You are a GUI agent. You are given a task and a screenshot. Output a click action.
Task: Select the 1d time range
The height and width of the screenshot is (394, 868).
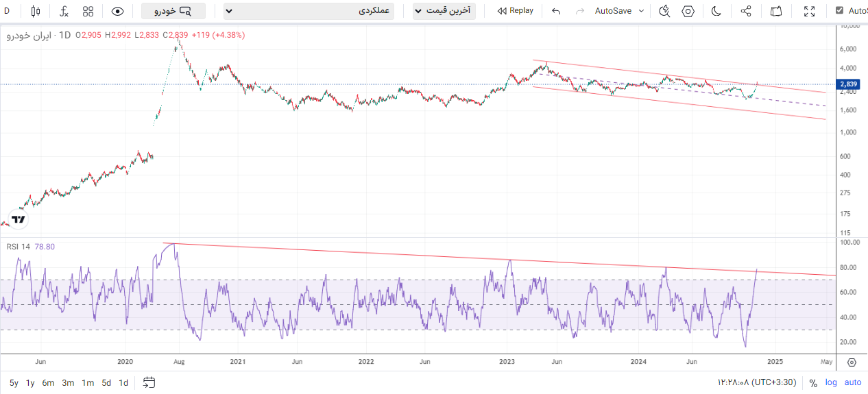pos(123,383)
